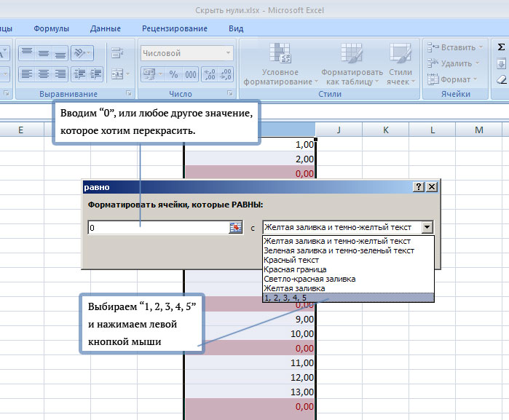Select Красный текст option
509x420 pixels.
tap(348, 260)
